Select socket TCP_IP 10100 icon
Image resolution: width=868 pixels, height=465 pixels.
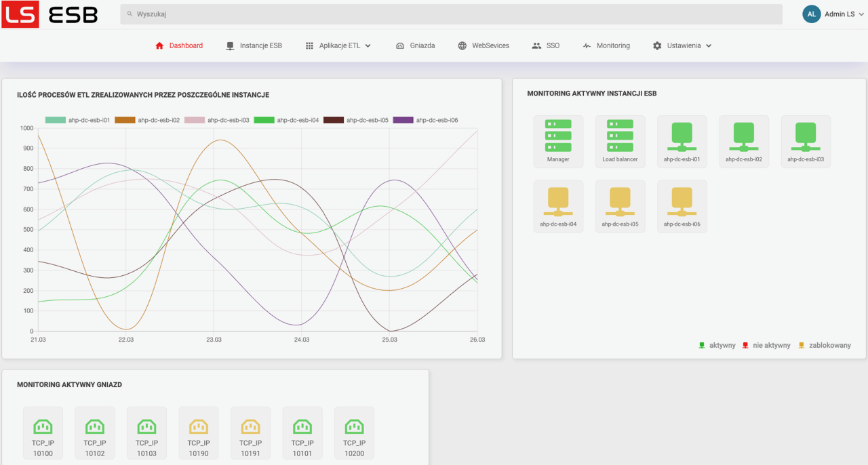tap(43, 433)
